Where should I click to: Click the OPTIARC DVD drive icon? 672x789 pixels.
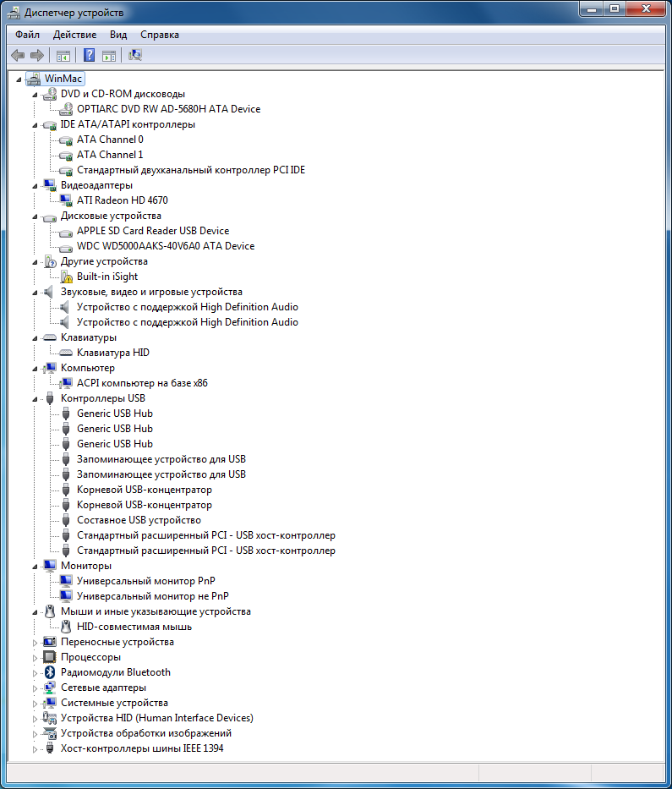click(x=66, y=109)
